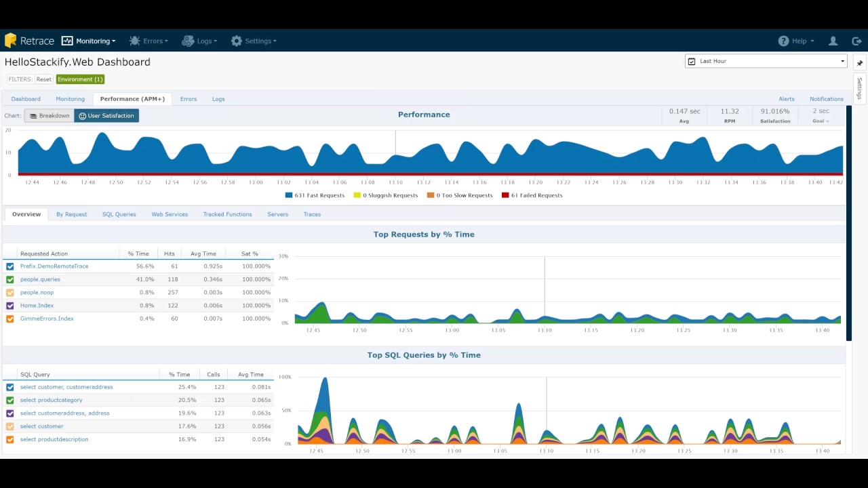Click the Retrace logo icon
The width and height of the screenshot is (868, 488).
coord(10,41)
